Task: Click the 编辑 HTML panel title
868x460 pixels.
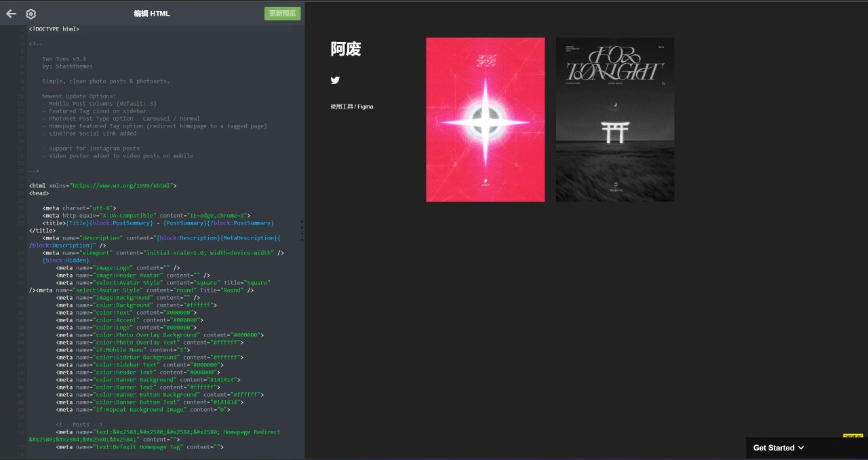Action: click(x=152, y=14)
